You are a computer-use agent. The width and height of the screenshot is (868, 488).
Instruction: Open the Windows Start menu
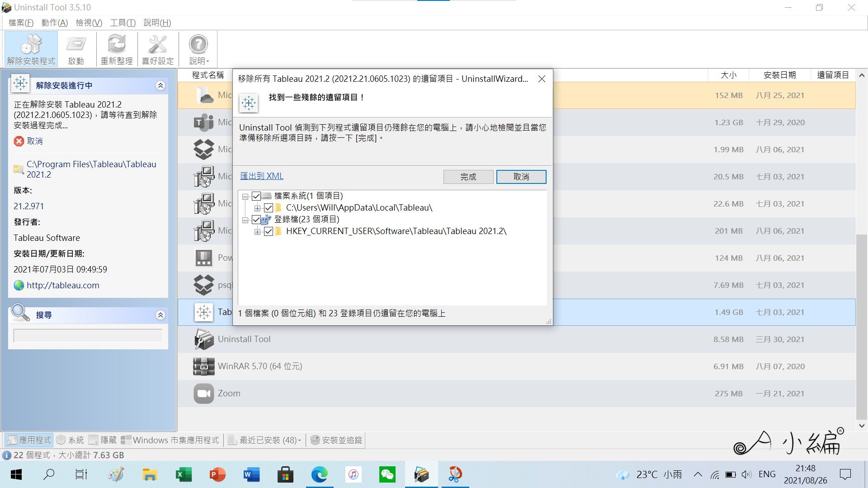click(x=16, y=474)
